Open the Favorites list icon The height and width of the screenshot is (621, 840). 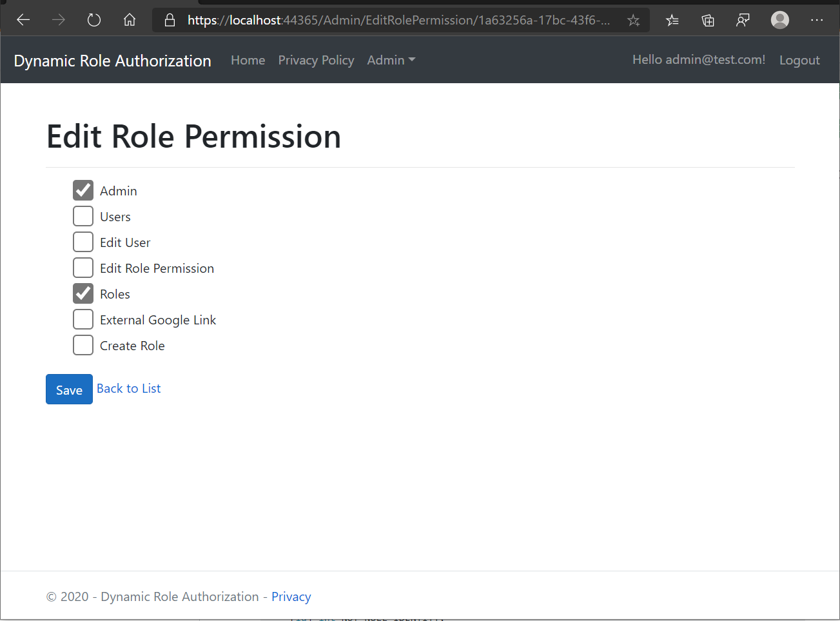[672, 21]
